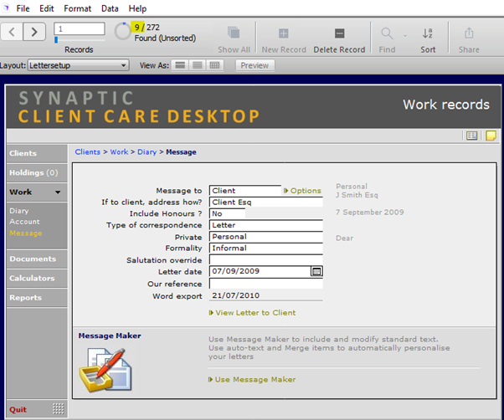Click Clients in the breadcrumb
504x420 pixels.
(87, 152)
